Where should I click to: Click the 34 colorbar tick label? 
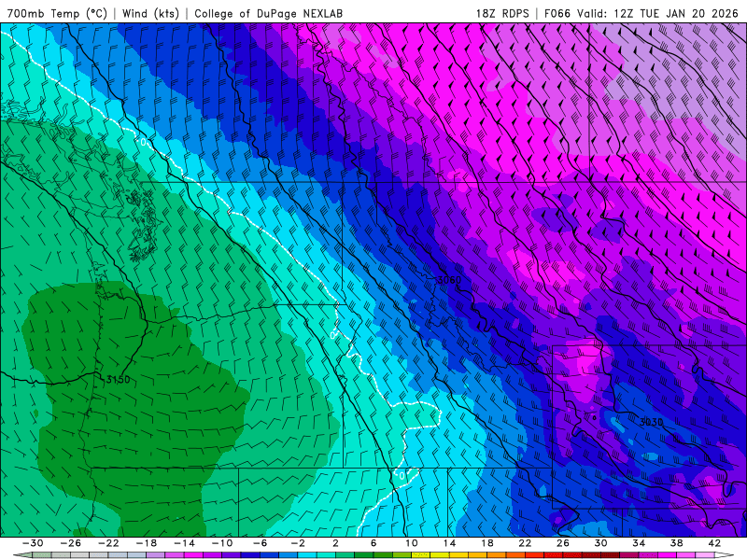639,543
